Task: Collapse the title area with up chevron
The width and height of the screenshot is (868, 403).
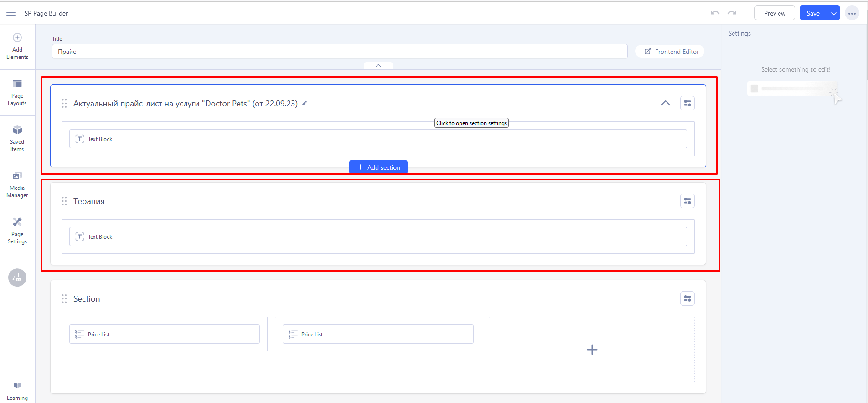Action: [378, 66]
